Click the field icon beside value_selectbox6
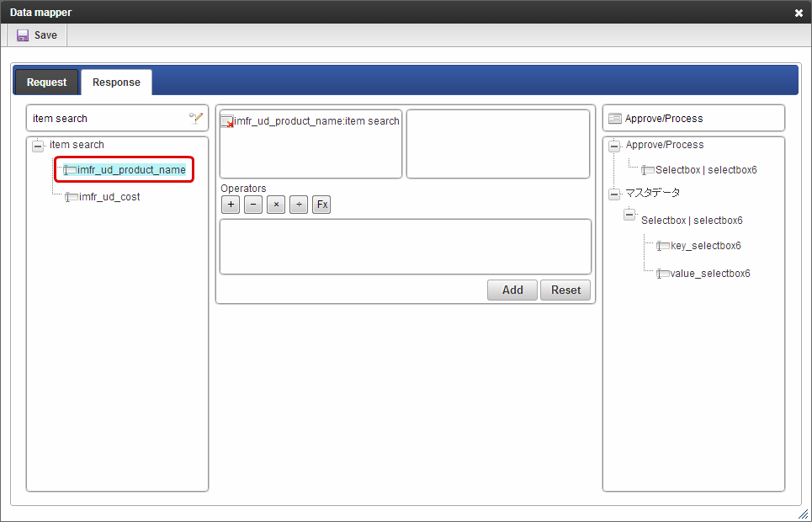 pyautogui.click(x=663, y=274)
